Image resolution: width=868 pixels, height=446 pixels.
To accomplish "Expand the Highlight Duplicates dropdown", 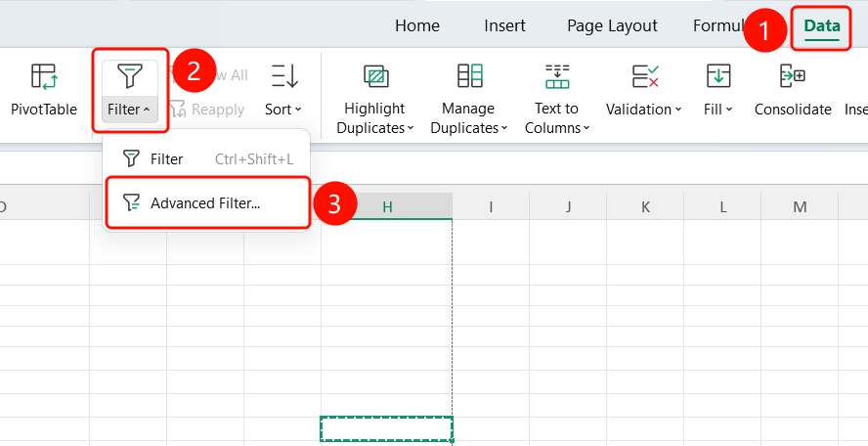I will pyautogui.click(x=411, y=128).
